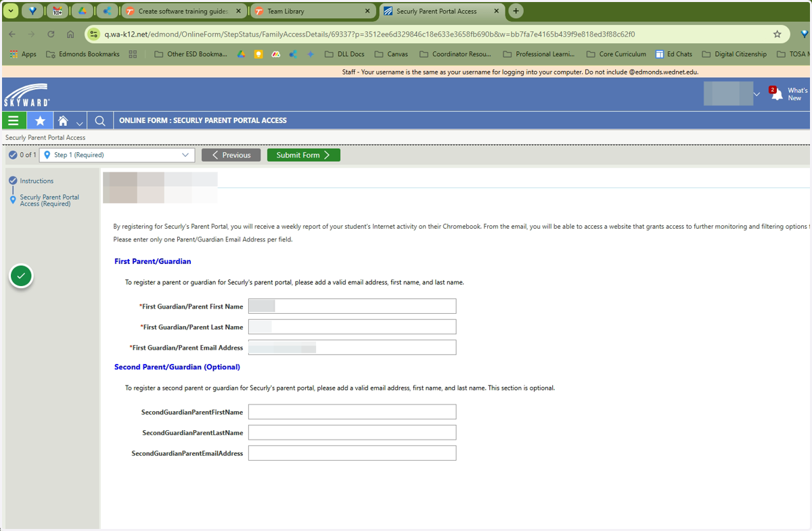Open the Skyward hamburger main menu

[13, 120]
